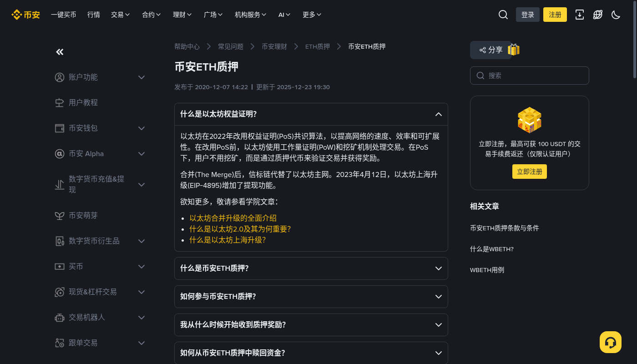Click the 跟单交易 icon in sidebar
Viewport: 637px width, 364px height.
click(60, 343)
